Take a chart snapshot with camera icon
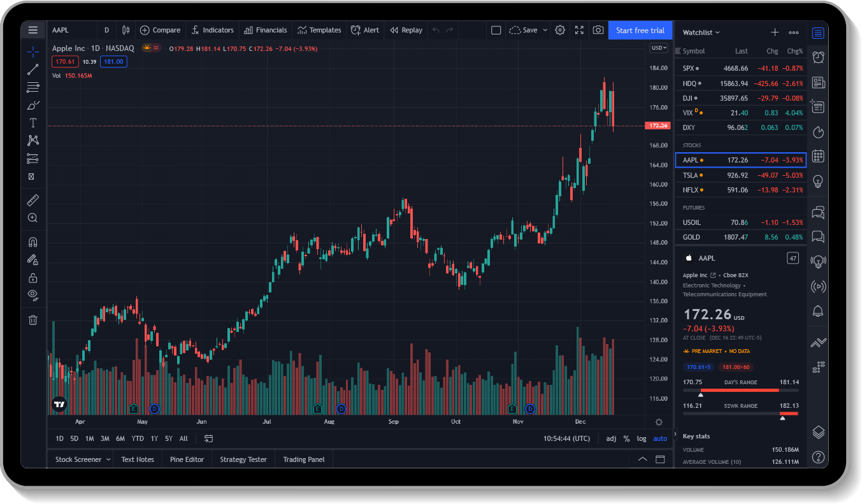 pos(598,30)
